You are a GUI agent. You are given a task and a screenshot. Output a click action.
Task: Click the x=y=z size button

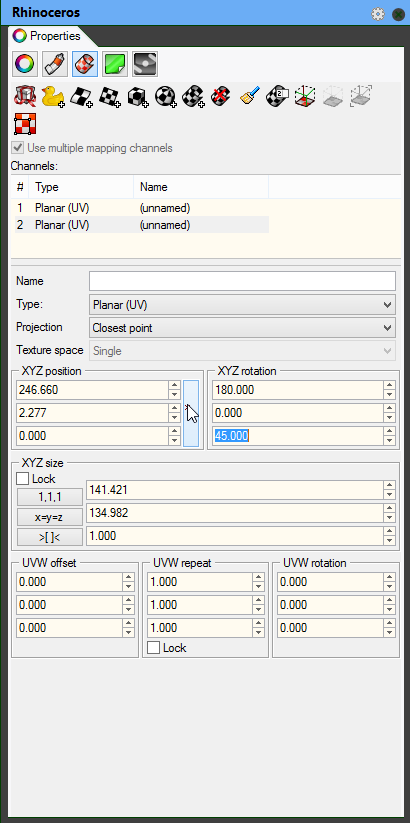tap(50, 517)
